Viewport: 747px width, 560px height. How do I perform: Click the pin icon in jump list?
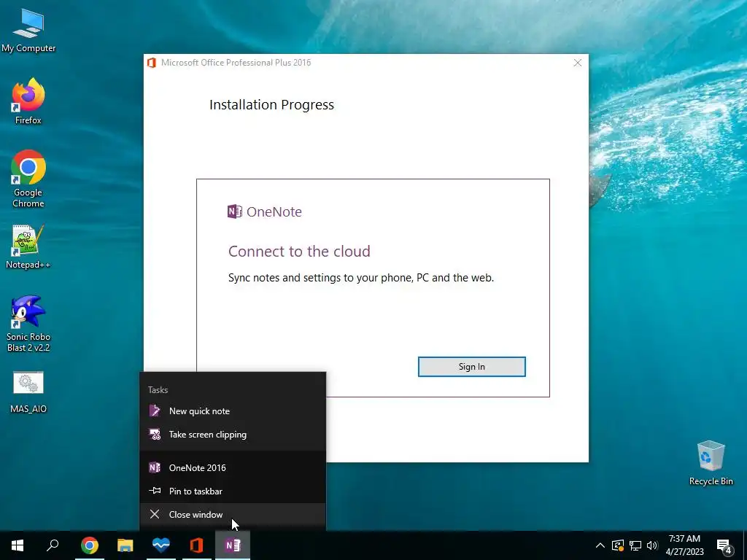[x=155, y=491]
